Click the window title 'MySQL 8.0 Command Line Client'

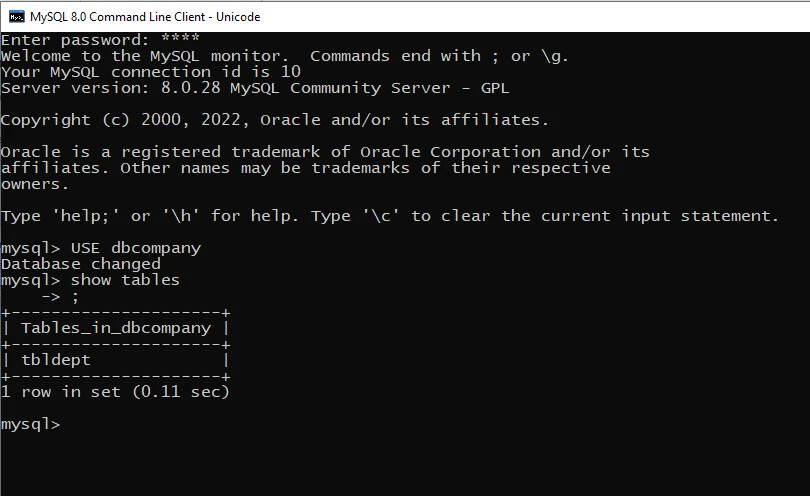pos(145,16)
